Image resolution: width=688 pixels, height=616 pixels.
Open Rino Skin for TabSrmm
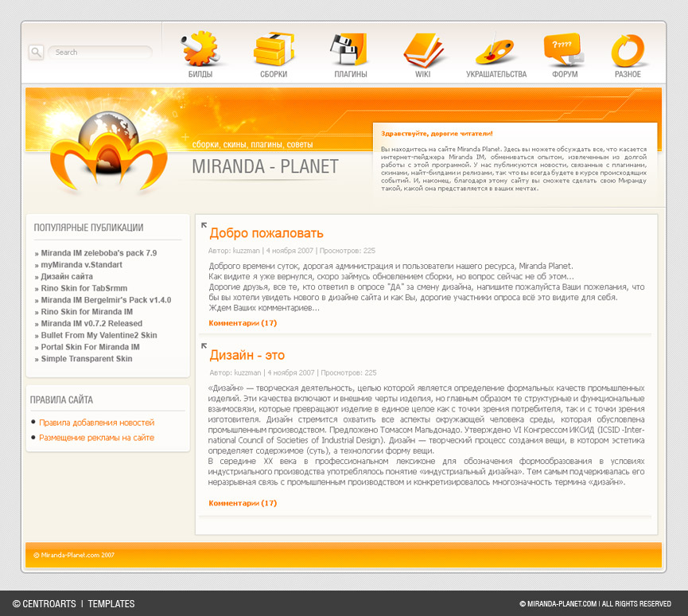click(x=84, y=288)
